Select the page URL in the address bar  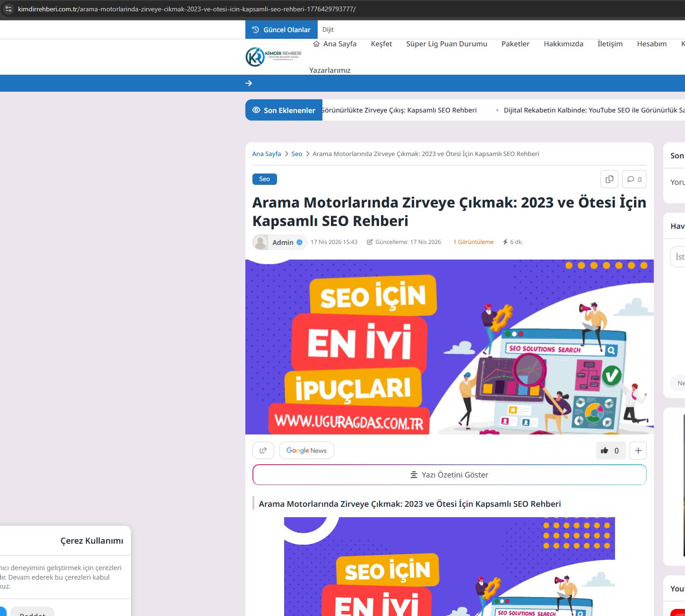187,9
